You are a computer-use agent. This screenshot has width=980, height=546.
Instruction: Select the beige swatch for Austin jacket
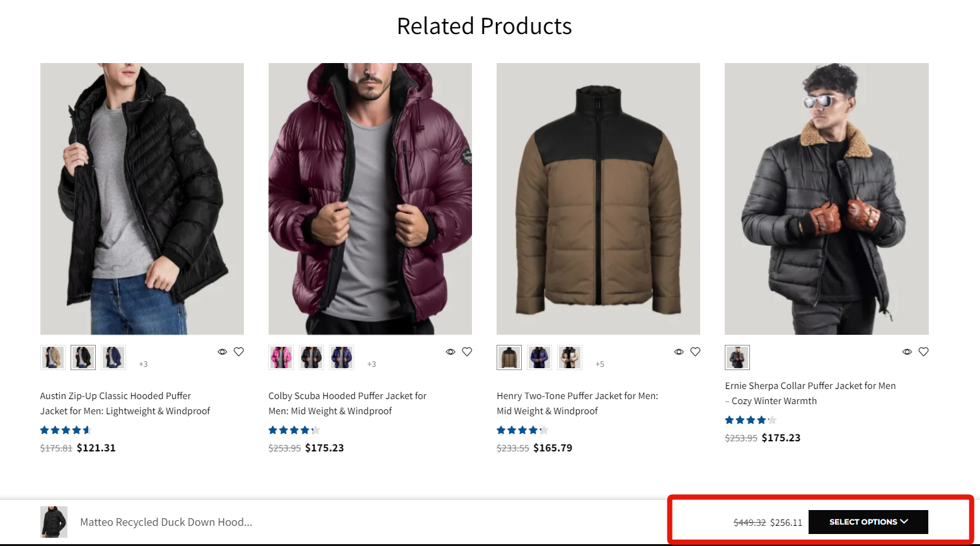pyautogui.click(x=53, y=357)
